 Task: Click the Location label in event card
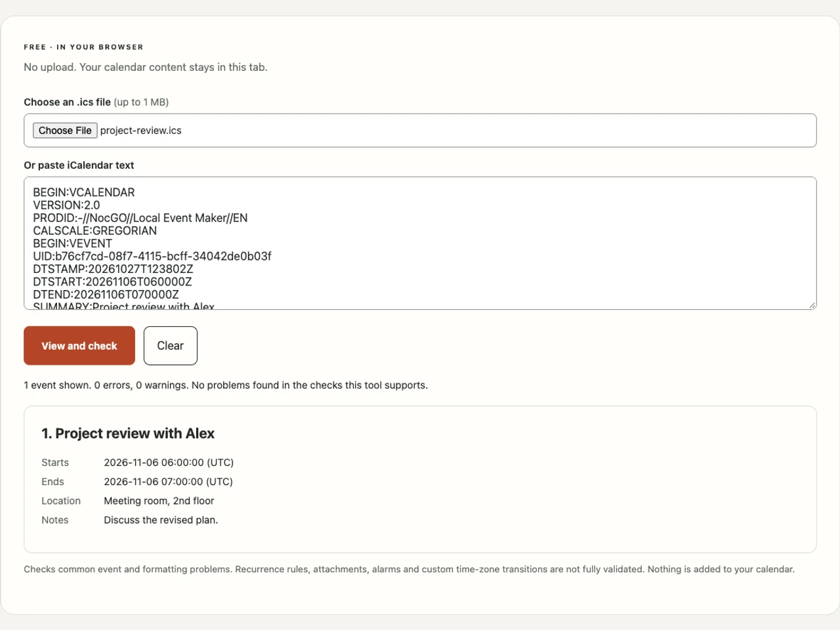pyautogui.click(x=61, y=501)
